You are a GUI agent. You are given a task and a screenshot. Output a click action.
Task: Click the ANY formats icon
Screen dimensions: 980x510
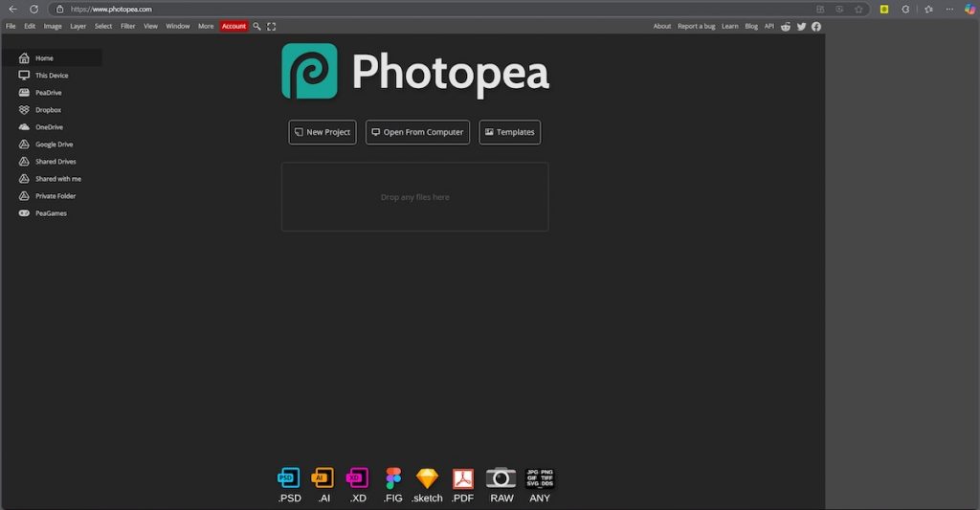pyautogui.click(x=540, y=478)
